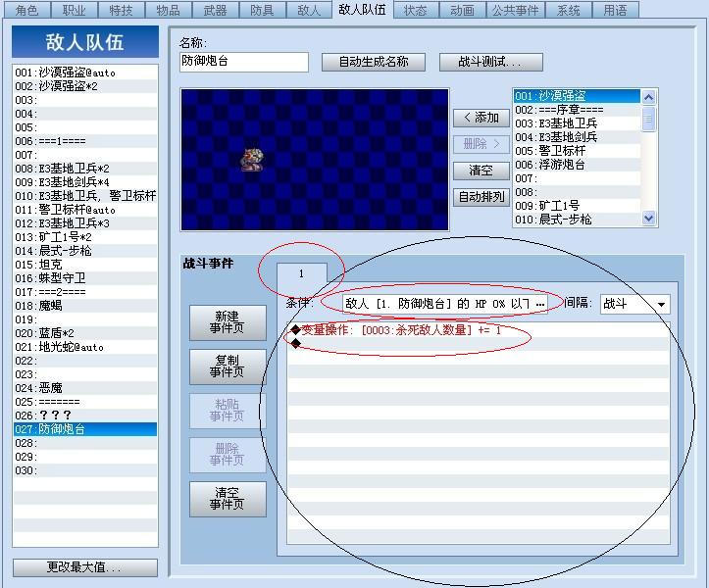This screenshot has width=709, height=588.
Task: Select troop 009:E3基地剑兵*4
Action: (85, 182)
